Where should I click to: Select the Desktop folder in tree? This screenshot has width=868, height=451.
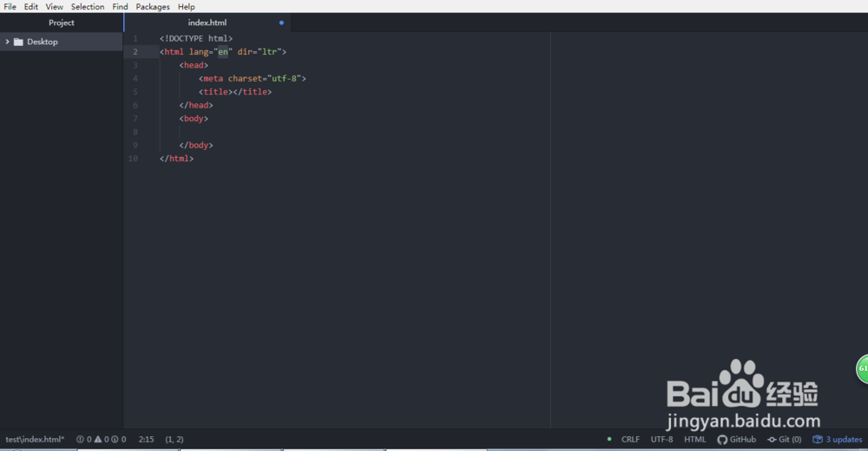[x=61, y=42]
